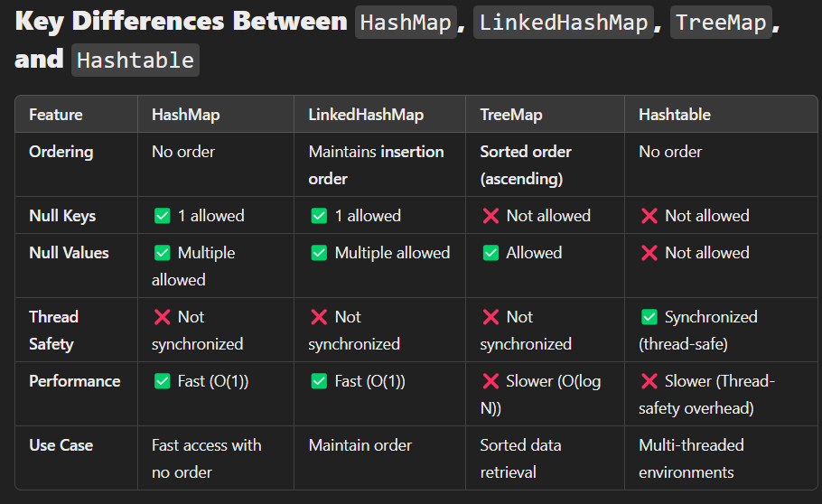This screenshot has height=504, width=822.
Task: Click the "Feature" column header
Action: 56,115
